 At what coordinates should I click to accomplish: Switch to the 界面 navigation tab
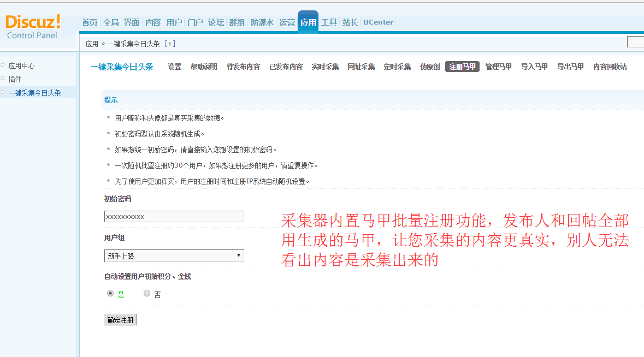132,22
